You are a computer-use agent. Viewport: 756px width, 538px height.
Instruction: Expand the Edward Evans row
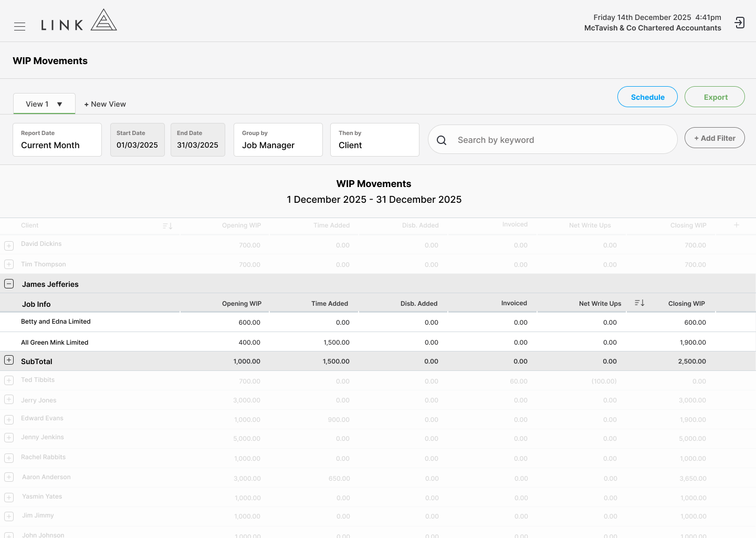click(9, 419)
